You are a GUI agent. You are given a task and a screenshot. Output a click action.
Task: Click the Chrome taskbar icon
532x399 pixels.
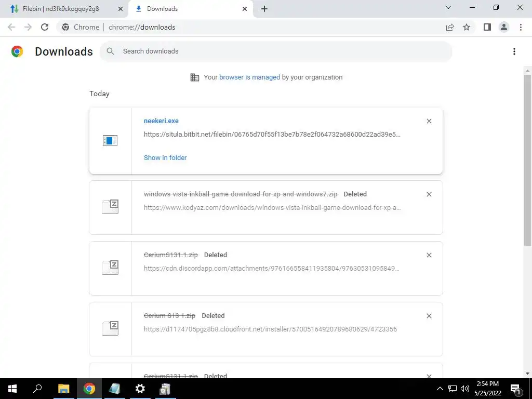89,389
